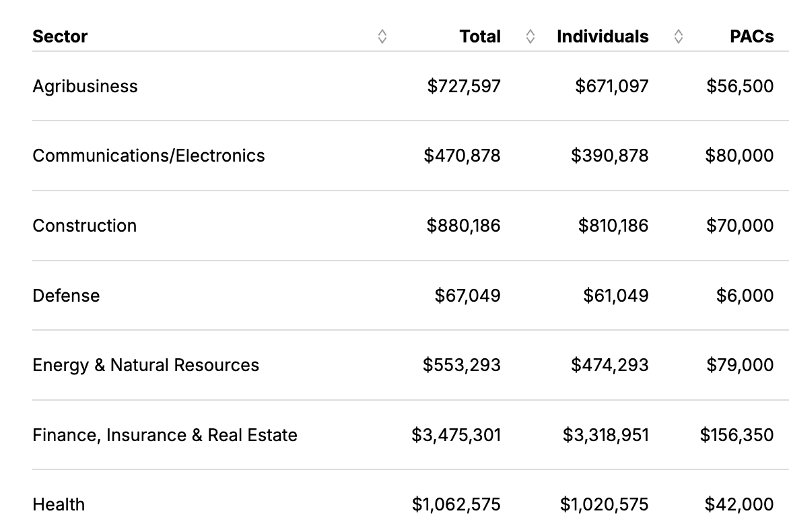Select the Communications/Electronics sector name
The height and width of the screenshot is (532, 789).
[149, 156]
